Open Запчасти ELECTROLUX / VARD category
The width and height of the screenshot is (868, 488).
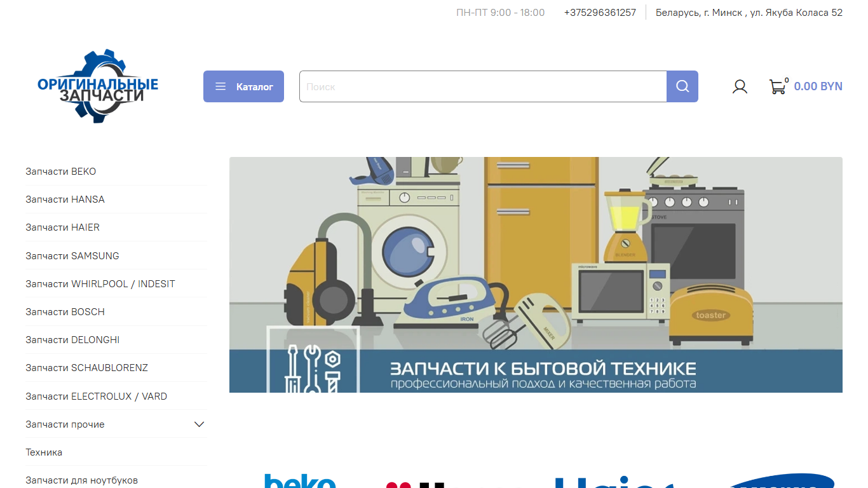pyautogui.click(x=97, y=396)
